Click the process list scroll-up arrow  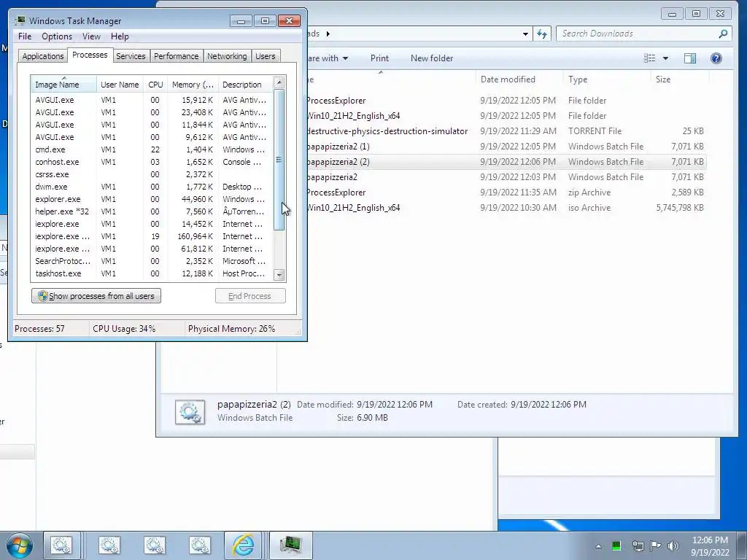coord(279,82)
